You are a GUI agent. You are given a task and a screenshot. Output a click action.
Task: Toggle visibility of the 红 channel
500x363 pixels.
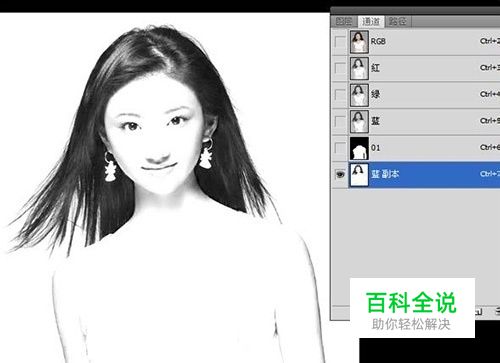pos(340,68)
